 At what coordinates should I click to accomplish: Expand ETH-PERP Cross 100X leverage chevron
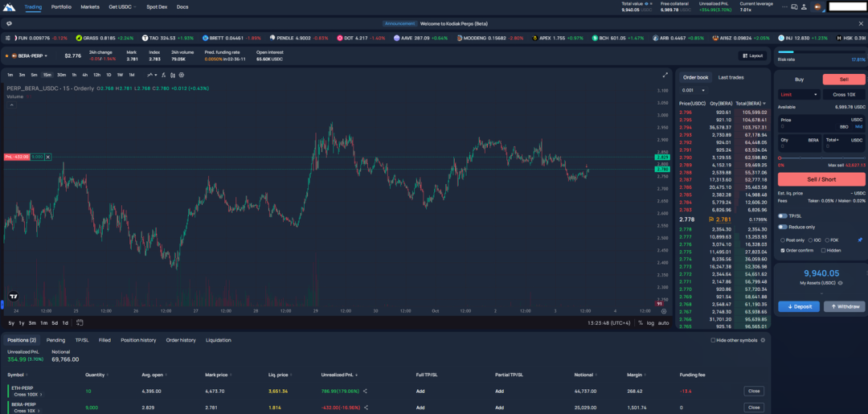tap(40, 395)
